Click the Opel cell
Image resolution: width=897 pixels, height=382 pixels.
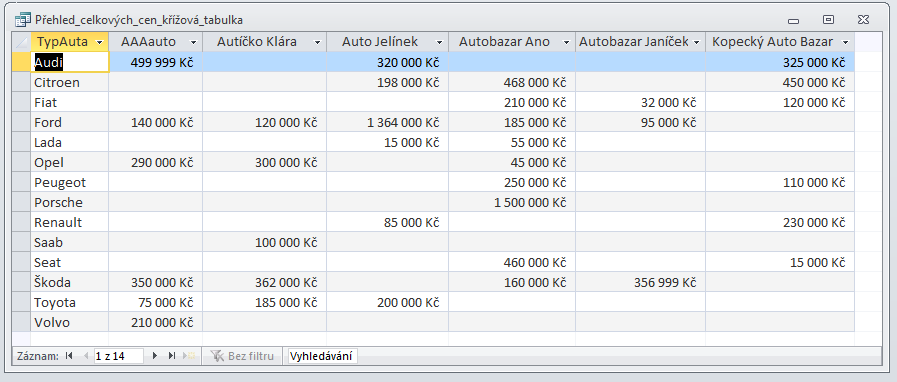pyautogui.click(x=70, y=162)
